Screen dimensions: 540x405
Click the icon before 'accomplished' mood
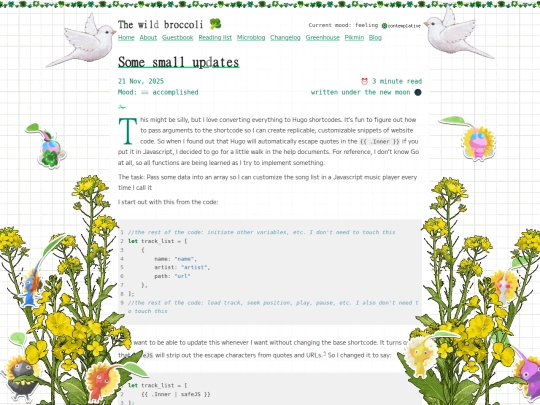pyautogui.click(x=145, y=92)
